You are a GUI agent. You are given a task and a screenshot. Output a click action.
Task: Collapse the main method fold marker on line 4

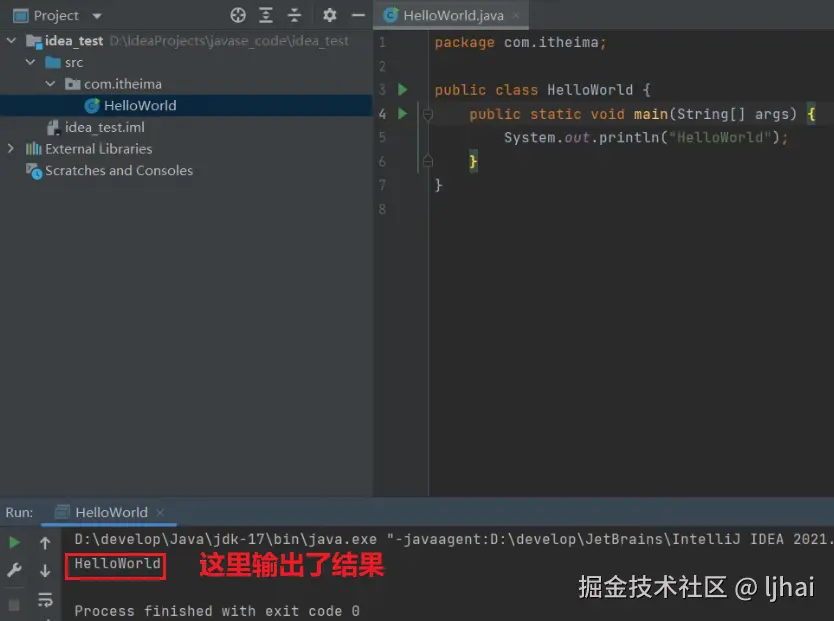(428, 114)
